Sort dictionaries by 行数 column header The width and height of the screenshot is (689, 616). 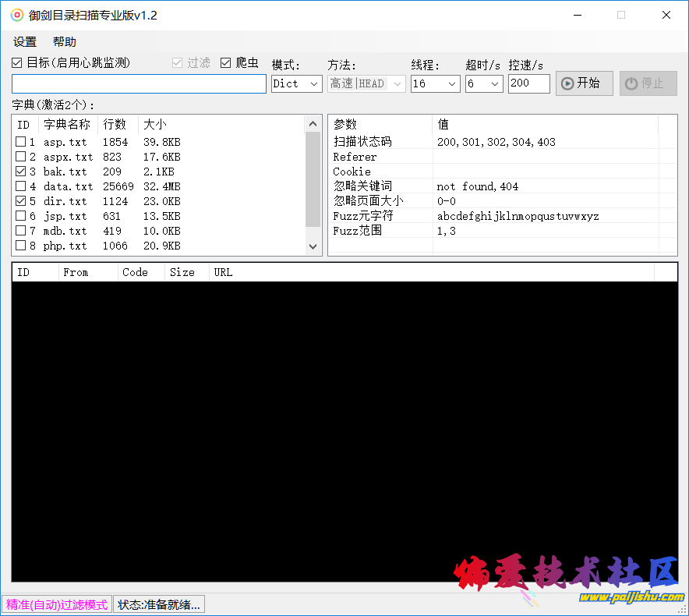tap(115, 124)
